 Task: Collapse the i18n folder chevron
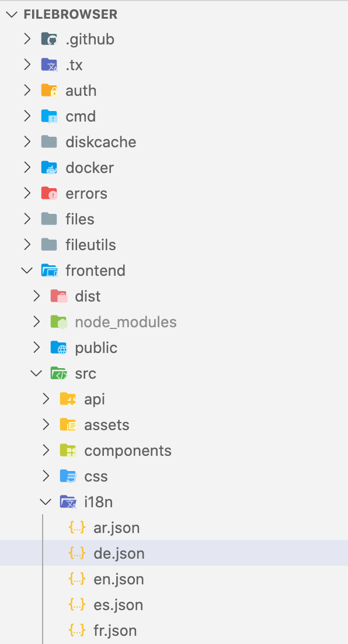click(46, 501)
